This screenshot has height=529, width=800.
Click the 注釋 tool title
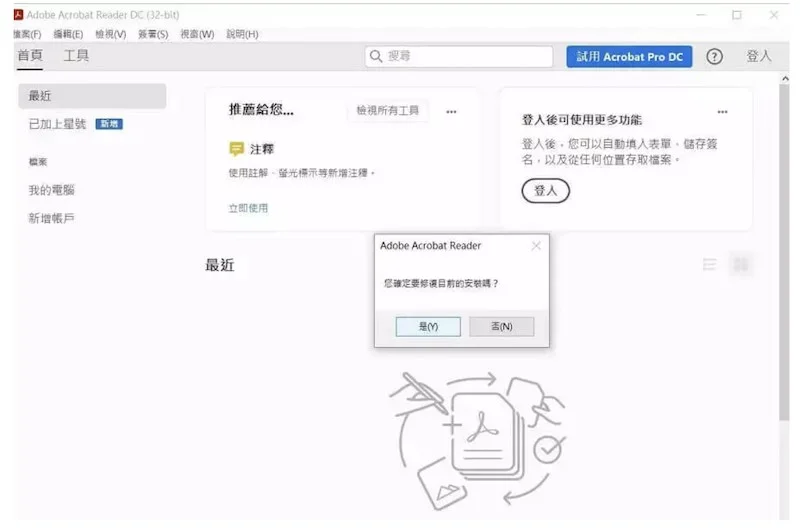(262, 149)
